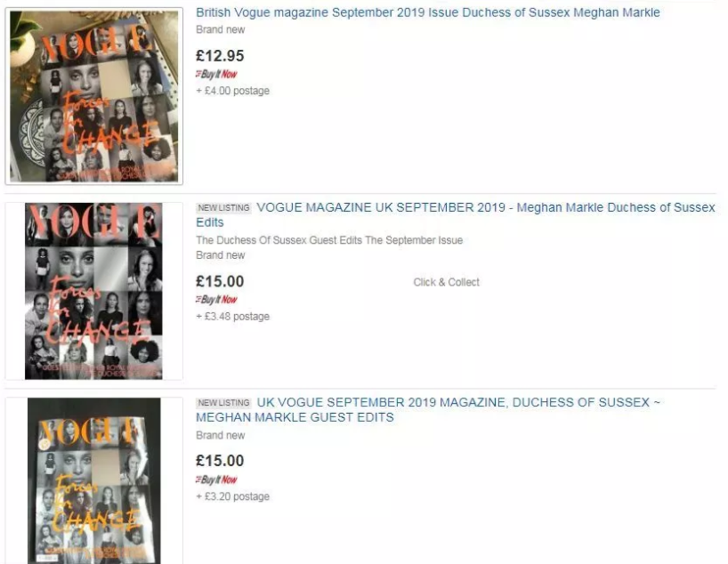
Task: Click the New Listing badge on the third listing
Action: [223, 403]
